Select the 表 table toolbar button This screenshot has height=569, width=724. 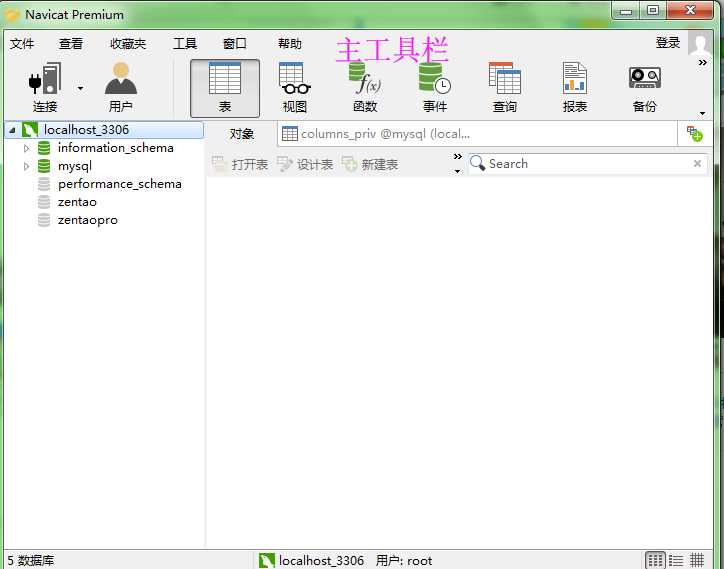[225, 88]
